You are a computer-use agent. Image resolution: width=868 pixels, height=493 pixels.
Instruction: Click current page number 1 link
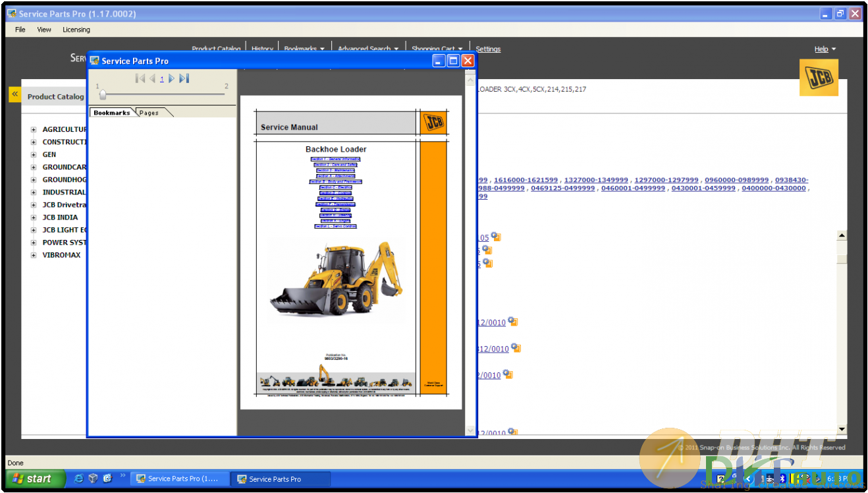pyautogui.click(x=162, y=79)
